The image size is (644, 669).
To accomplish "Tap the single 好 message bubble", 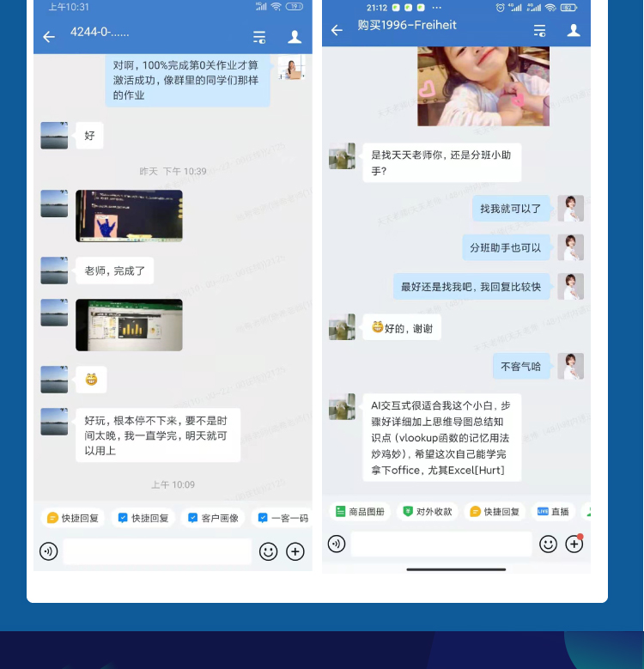I will point(89,136).
